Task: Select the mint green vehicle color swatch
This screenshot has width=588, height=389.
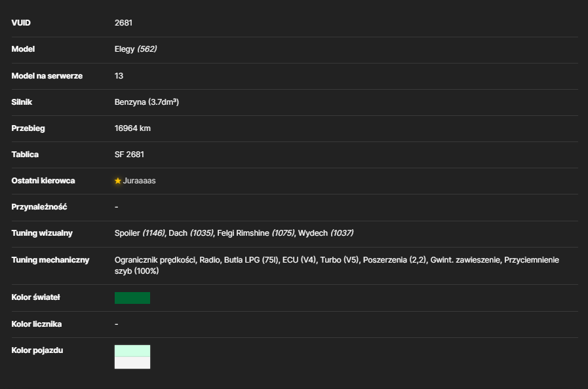Action: click(x=132, y=351)
